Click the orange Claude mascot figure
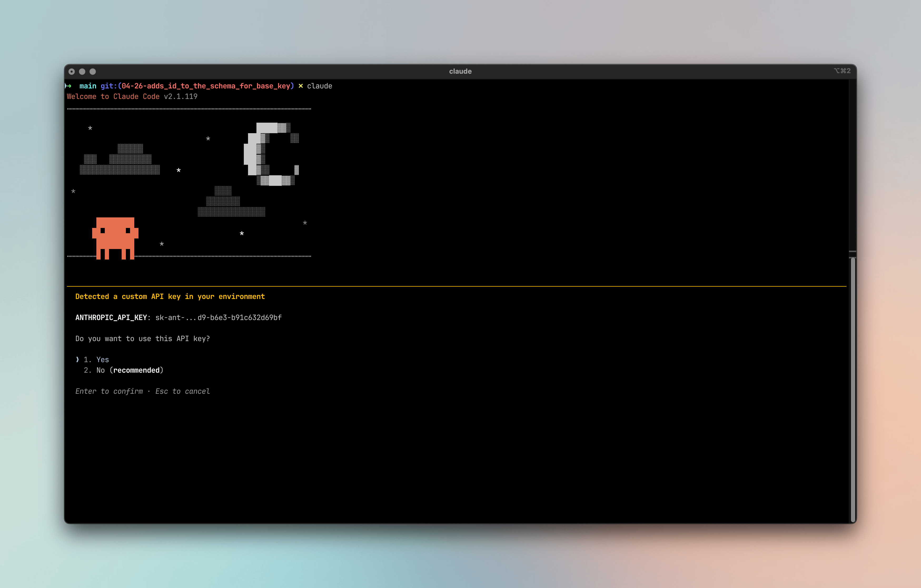Screen dimensions: 921x588 coord(115,238)
